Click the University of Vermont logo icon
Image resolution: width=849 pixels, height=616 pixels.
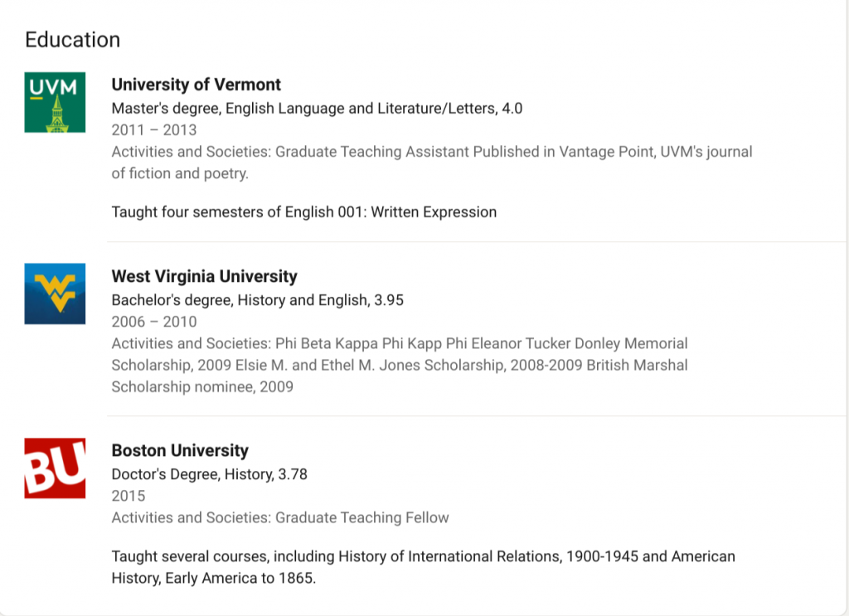click(x=55, y=102)
